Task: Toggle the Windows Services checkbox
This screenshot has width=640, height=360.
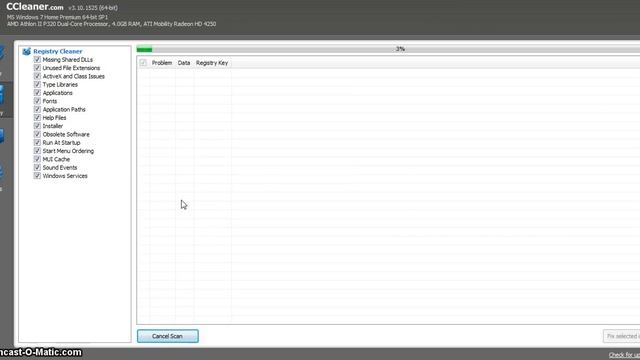Action: tap(37, 176)
